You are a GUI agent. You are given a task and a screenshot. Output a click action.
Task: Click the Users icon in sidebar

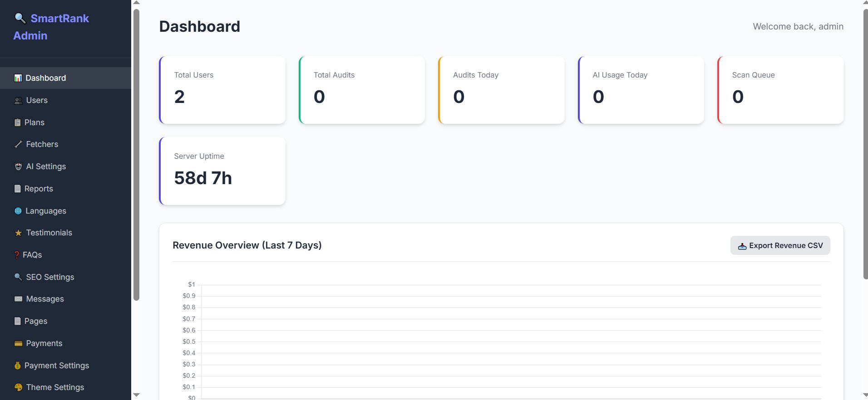(18, 101)
